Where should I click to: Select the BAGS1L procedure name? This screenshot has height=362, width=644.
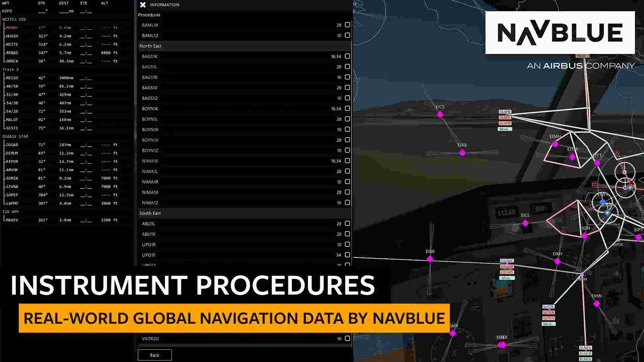(x=149, y=67)
